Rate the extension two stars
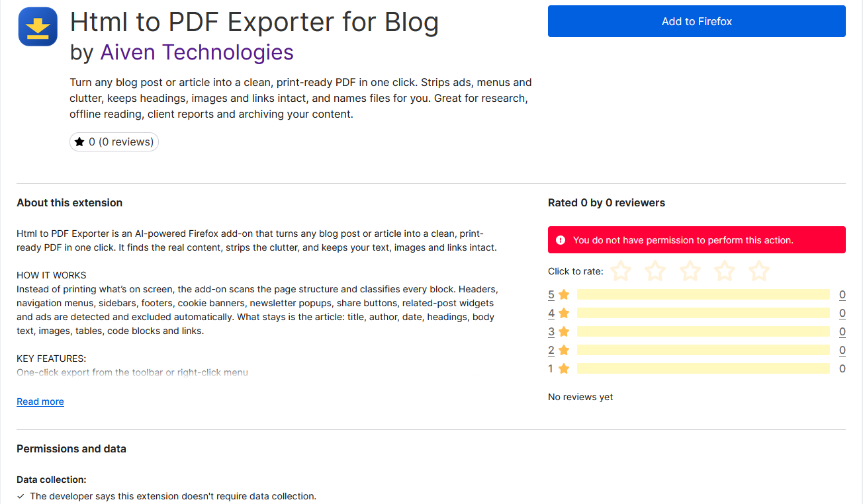The height and width of the screenshot is (504, 863). coord(655,271)
